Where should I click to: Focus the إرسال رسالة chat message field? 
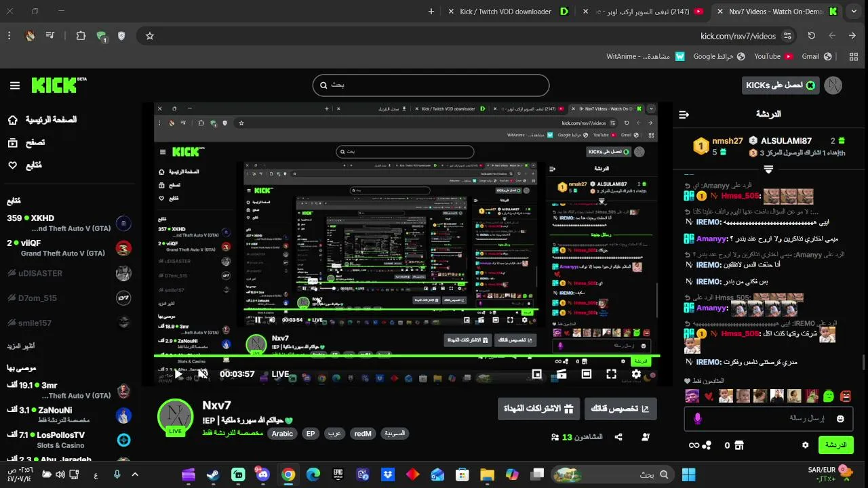tap(768, 419)
